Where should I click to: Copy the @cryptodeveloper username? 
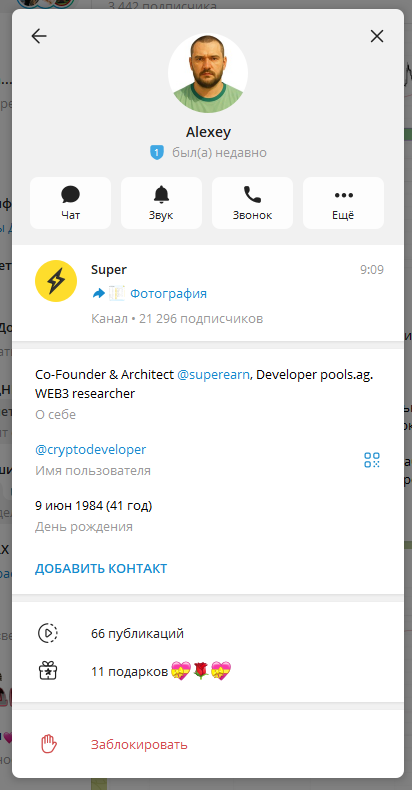(91, 449)
